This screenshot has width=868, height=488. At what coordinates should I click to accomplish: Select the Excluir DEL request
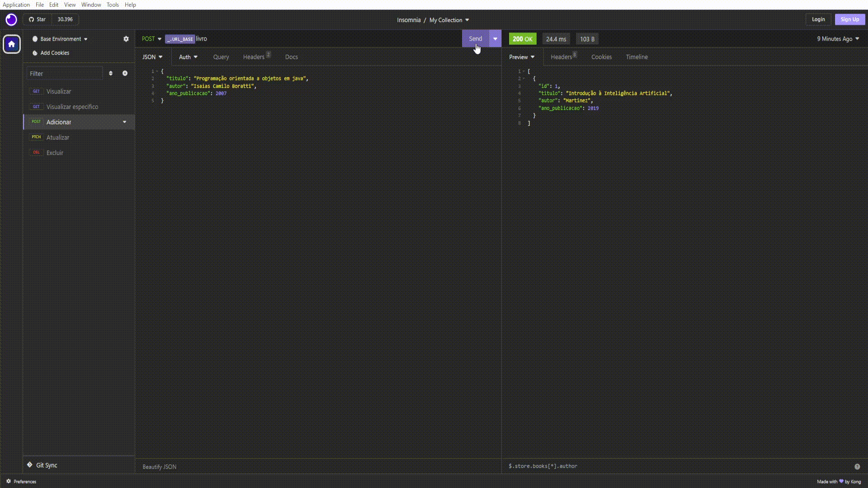pyautogui.click(x=55, y=153)
